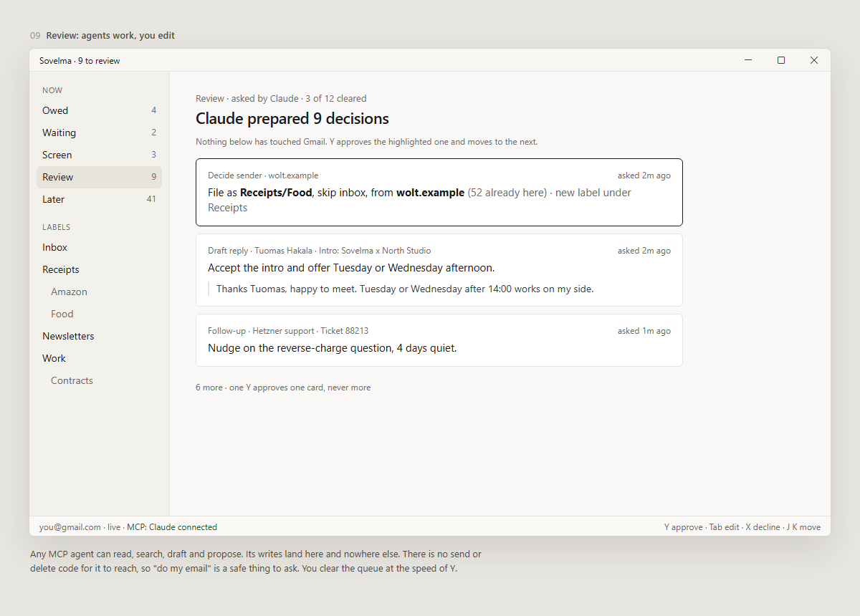Select the Contracts sublabel
This screenshot has width=860, height=616.
[x=99, y=380]
